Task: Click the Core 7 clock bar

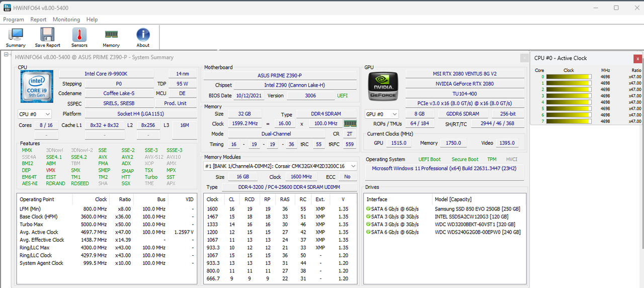Action: tap(570, 121)
